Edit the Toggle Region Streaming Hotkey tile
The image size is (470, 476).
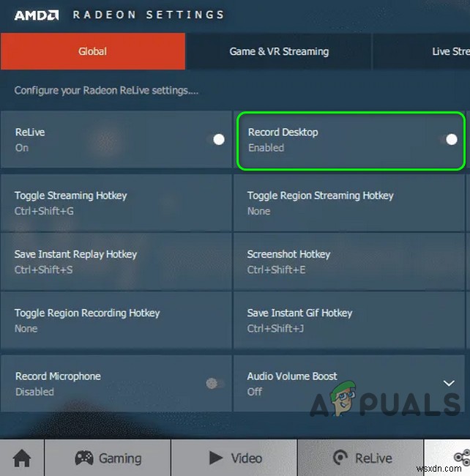point(349,203)
